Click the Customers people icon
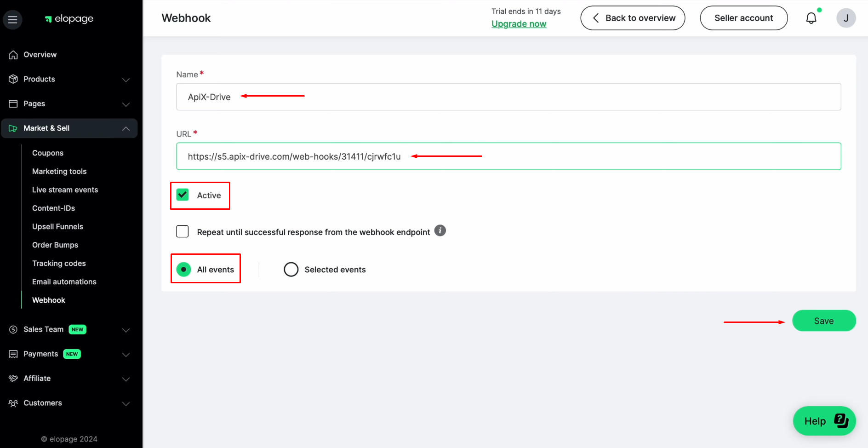The width and height of the screenshot is (868, 448). pyautogui.click(x=13, y=403)
